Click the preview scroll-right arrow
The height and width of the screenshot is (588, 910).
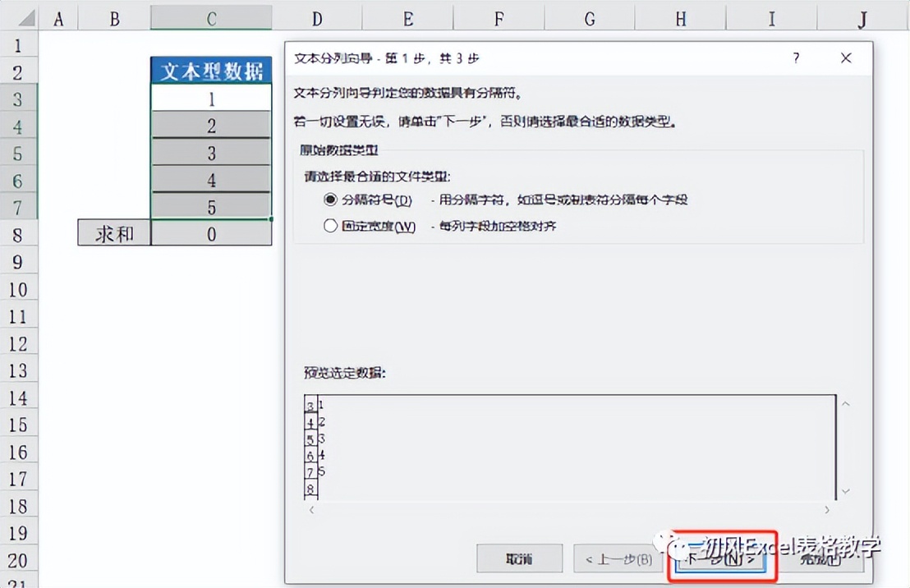(827, 510)
